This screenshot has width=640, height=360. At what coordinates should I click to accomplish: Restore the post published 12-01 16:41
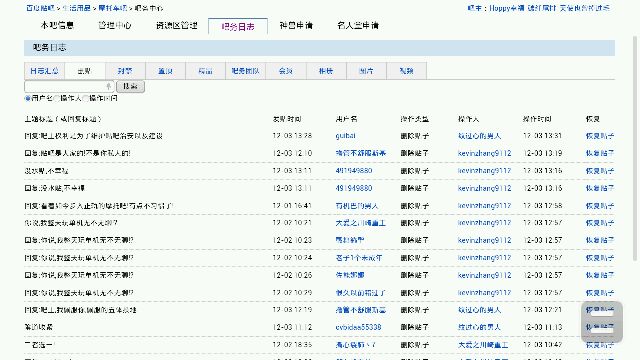(x=600, y=206)
